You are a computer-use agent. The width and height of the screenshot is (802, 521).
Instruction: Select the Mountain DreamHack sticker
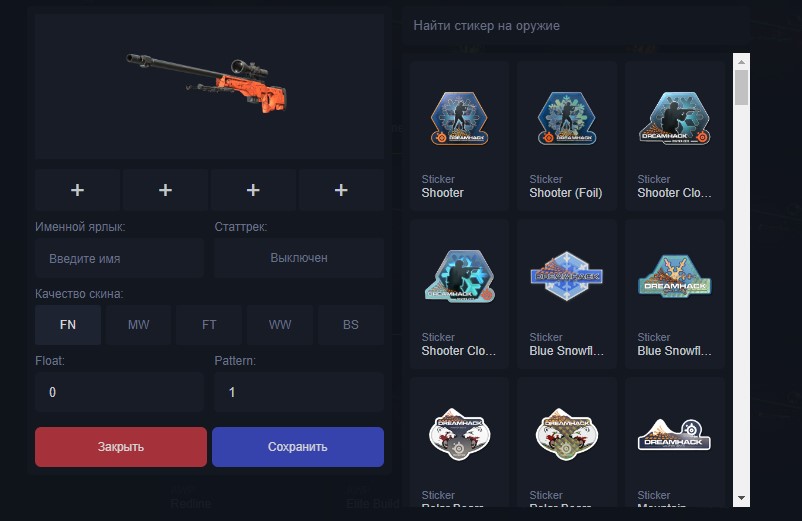[x=675, y=443]
